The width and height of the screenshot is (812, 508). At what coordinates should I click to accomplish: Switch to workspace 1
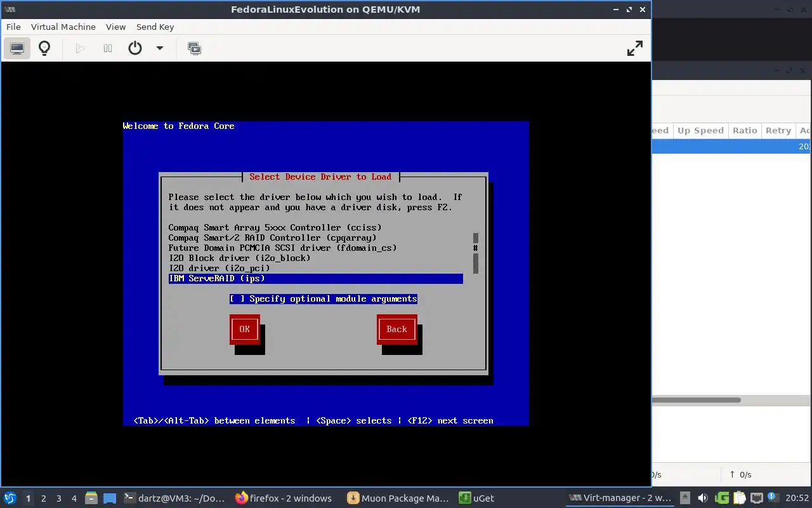pyautogui.click(x=28, y=498)
